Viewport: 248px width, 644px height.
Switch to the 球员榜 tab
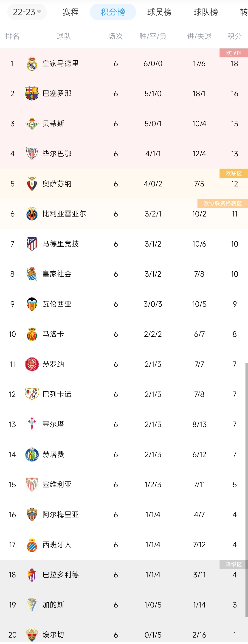(159, 12)
